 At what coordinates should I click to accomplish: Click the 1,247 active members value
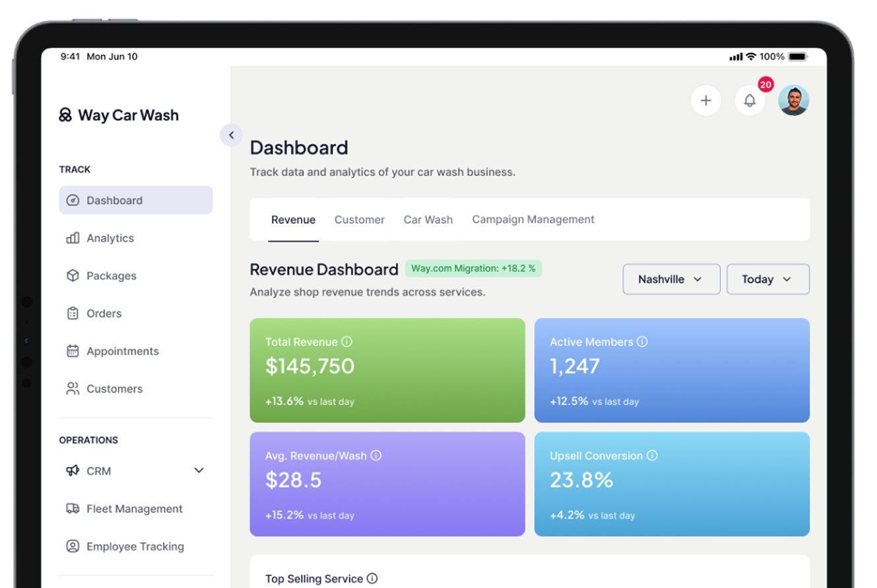(x=575, y=366)
